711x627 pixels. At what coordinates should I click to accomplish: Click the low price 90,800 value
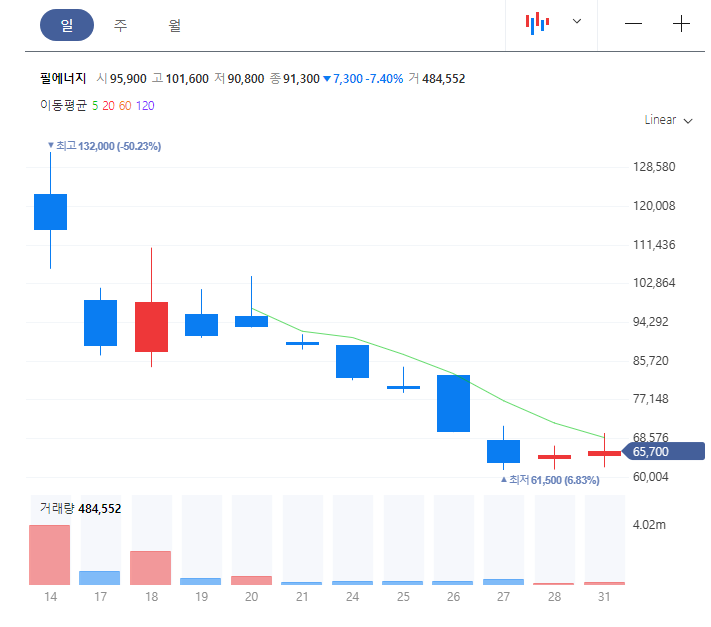(246, 79)
